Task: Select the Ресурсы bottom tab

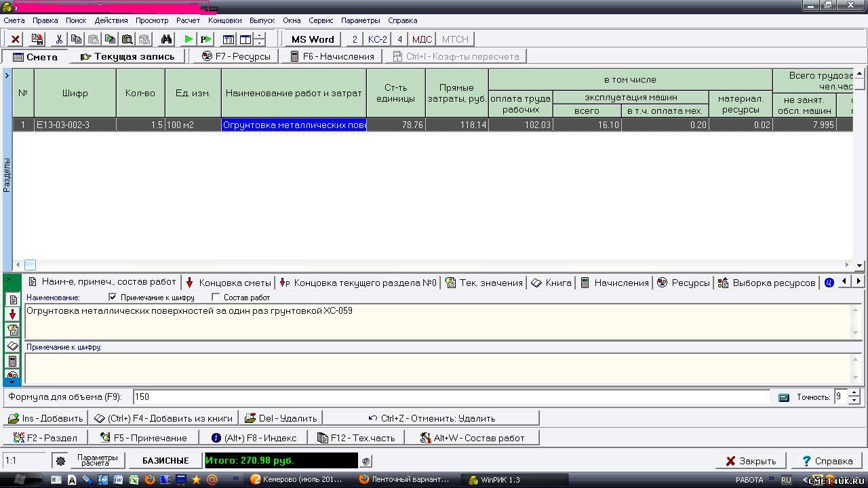Action: 684,283
